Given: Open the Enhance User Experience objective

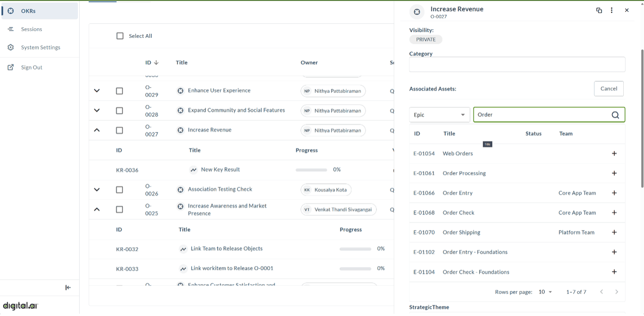Looking at the screenshot, I should tap(219, 90).
